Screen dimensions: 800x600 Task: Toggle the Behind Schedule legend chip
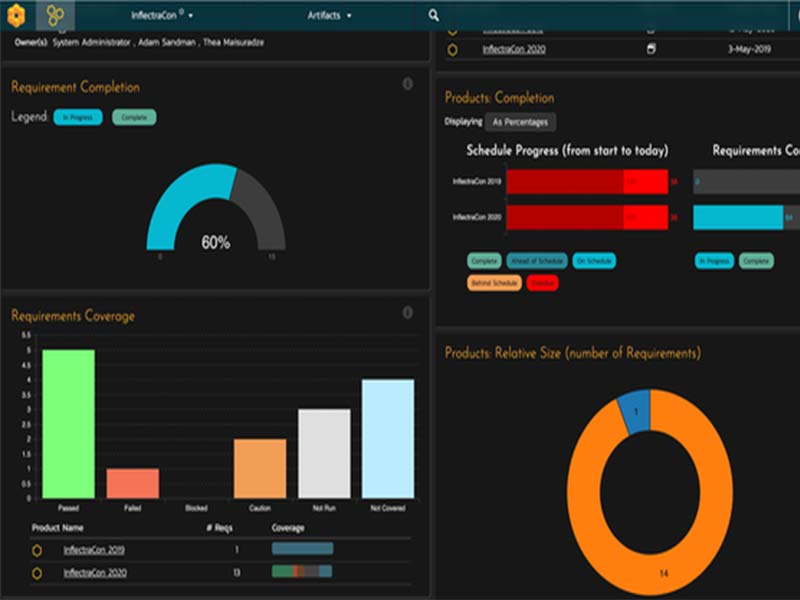pyautogui.click(x=493, y=283)
